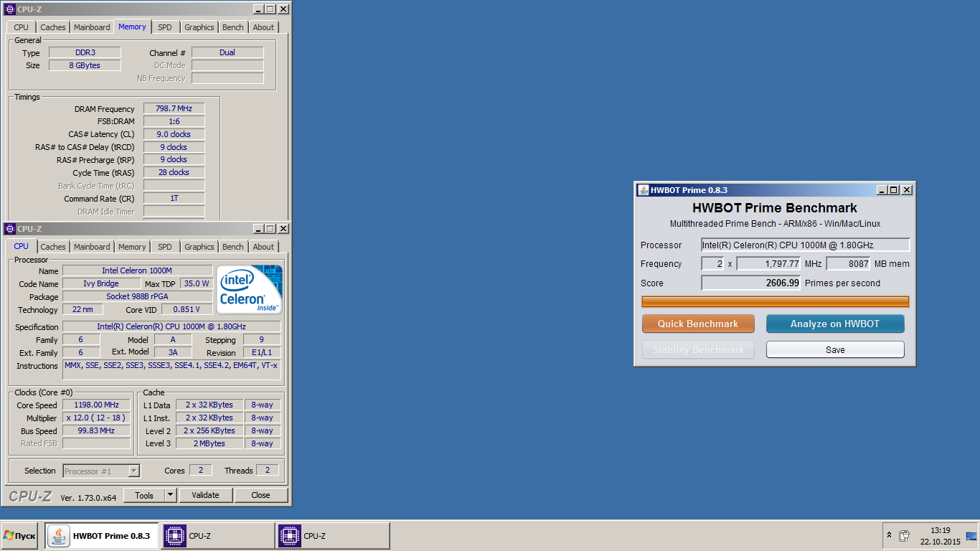980x551 pixels.
Task: Select CPU tab in upper Memory CPU-Z window
Action: point(22,27)
